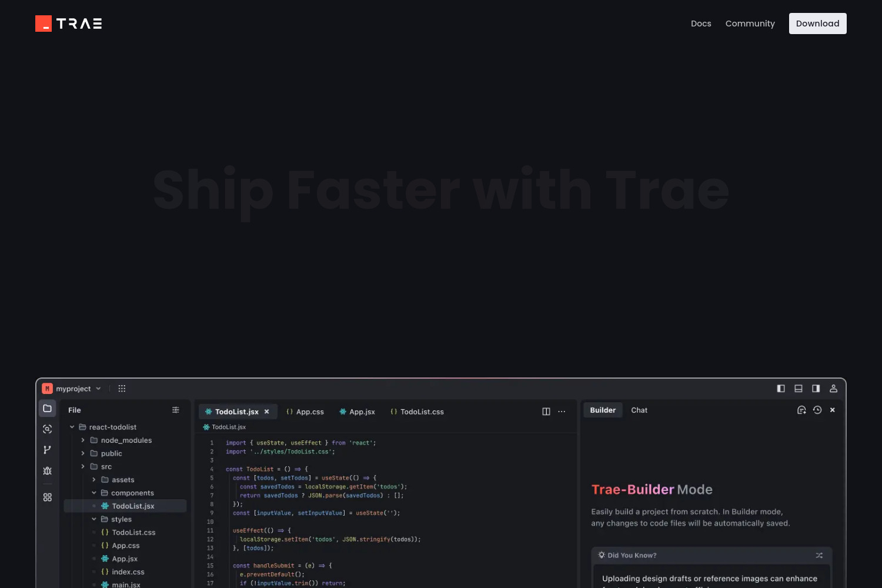Toggle the right sidebar layout icon

click(x=816, y=389)
